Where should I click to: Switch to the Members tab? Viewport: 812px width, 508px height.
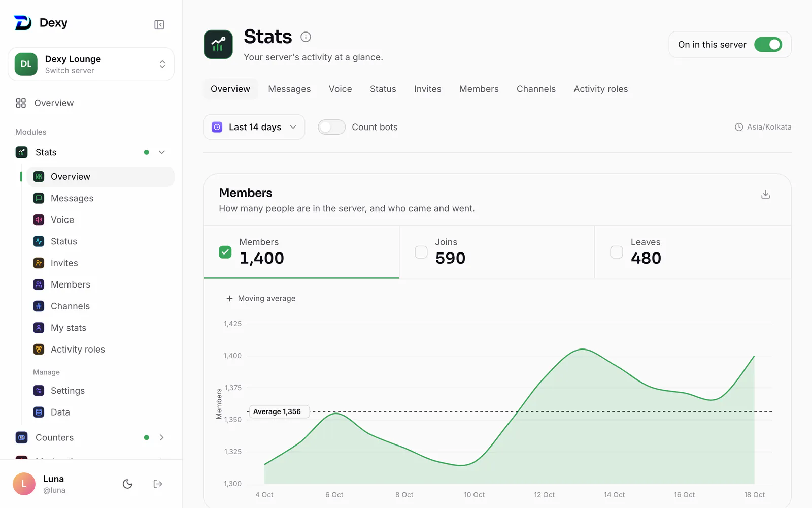[x=479, y=89]
